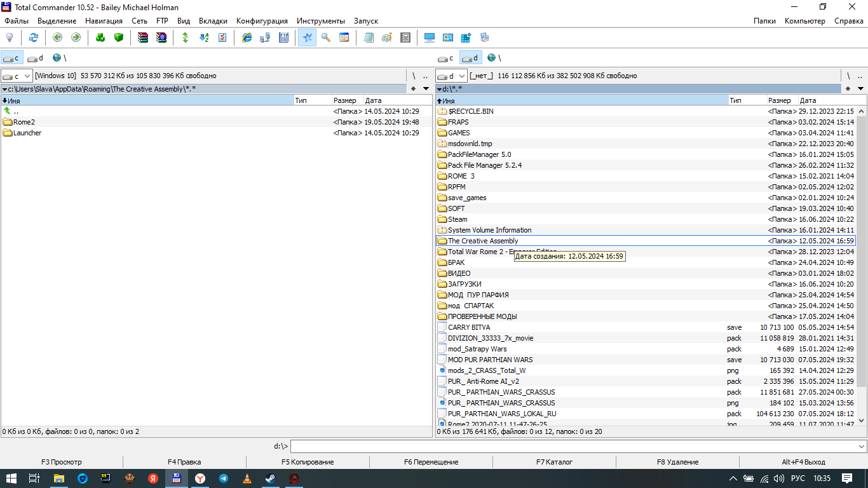Click the green up-down arrows sync icon
Screen dimensions: 868x488
pyautogui.click(x=186, y=37)
